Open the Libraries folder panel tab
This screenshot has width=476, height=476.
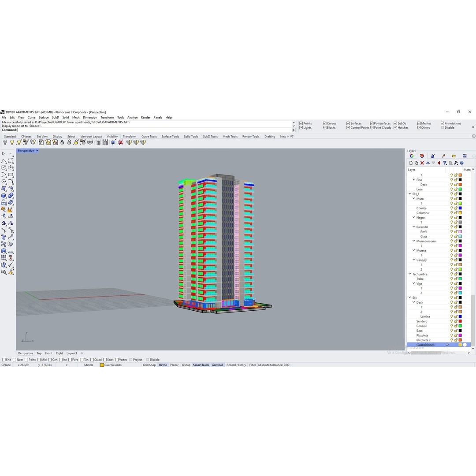[x=454, y=156]
